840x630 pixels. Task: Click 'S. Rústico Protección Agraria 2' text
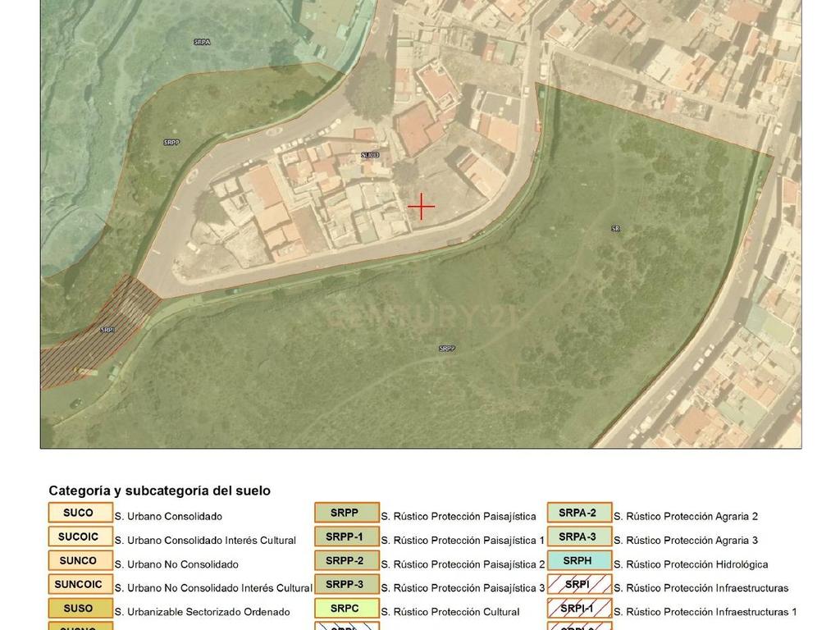pyautogui.click(x=686, y=517)
